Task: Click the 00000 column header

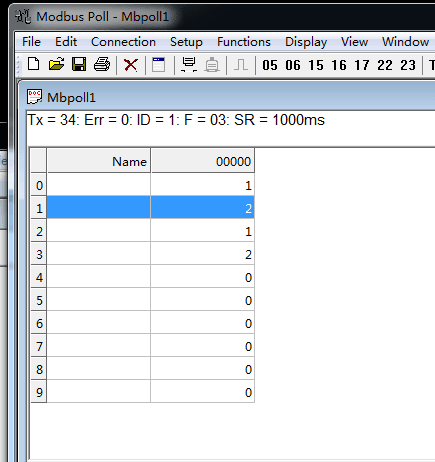Action: click(203, 161)
